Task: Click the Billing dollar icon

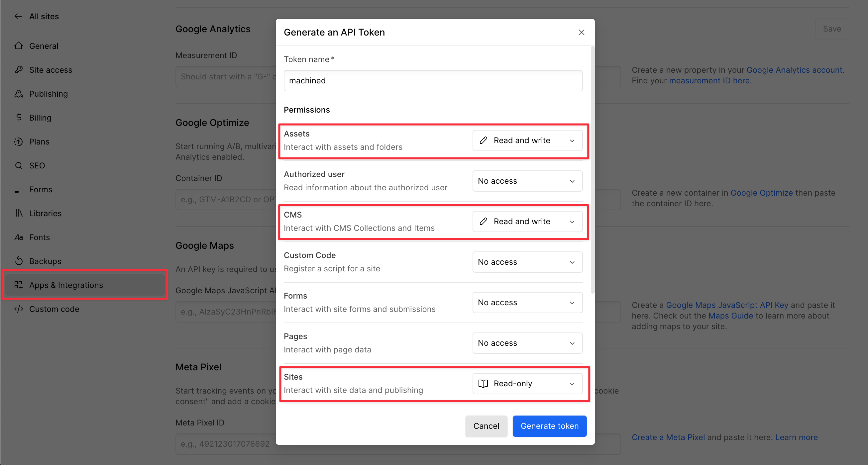Action: pos(19,118)
